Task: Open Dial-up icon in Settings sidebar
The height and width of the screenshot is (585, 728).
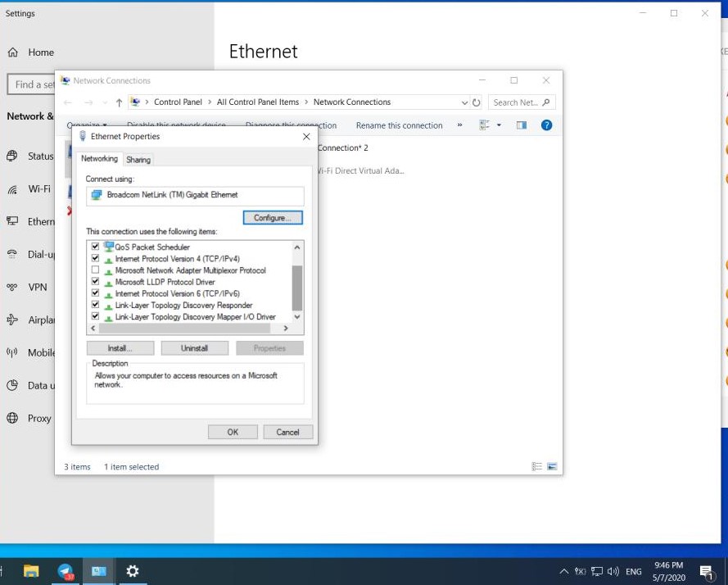Action: (12, 254)
